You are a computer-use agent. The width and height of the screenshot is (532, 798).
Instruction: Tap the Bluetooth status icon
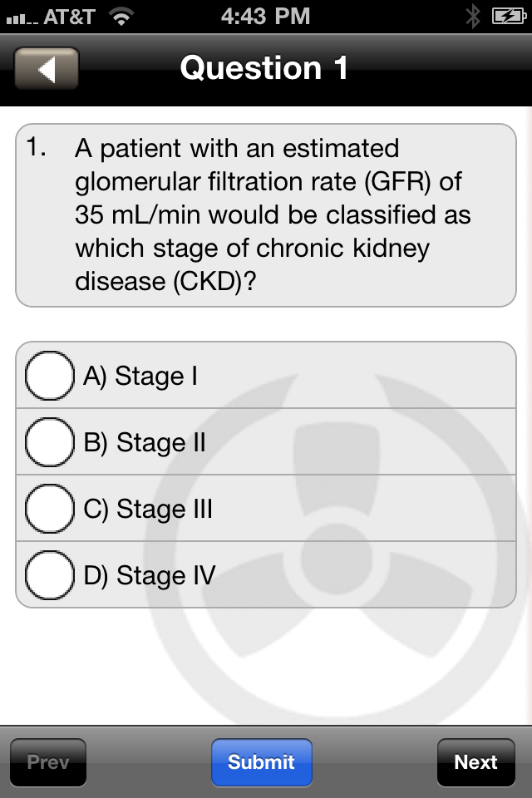coord(473,16)
